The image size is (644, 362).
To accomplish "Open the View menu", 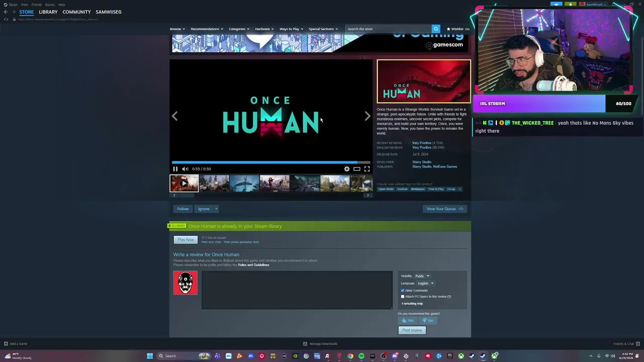I will [24, 5].
